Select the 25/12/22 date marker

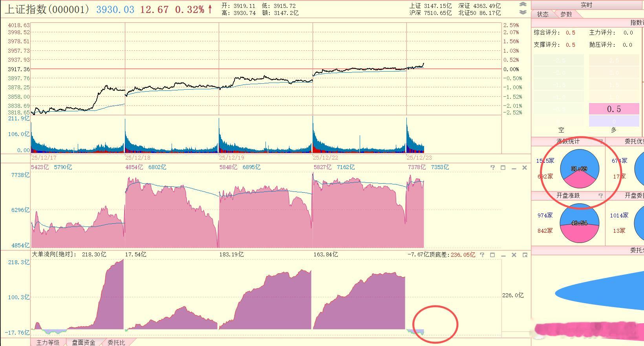[x=325, y=157]
